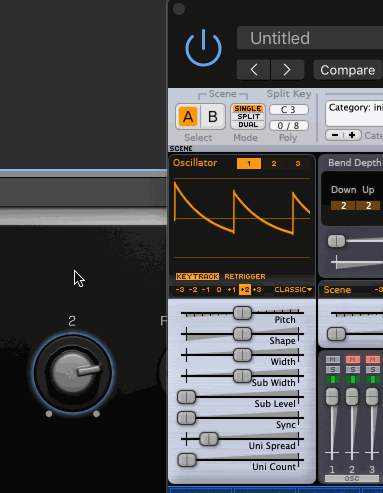The width and height of the screenshot is (383, 493).
Task: Set oscillator octave to -3
Action: click(x=180, y=290)
